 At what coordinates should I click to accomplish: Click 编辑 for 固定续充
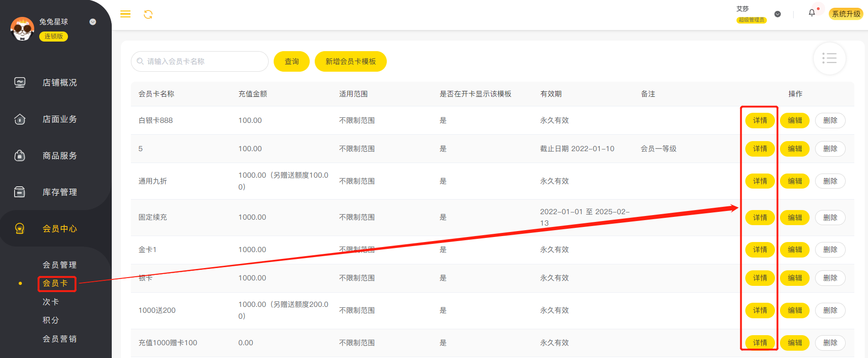(795, 218)
